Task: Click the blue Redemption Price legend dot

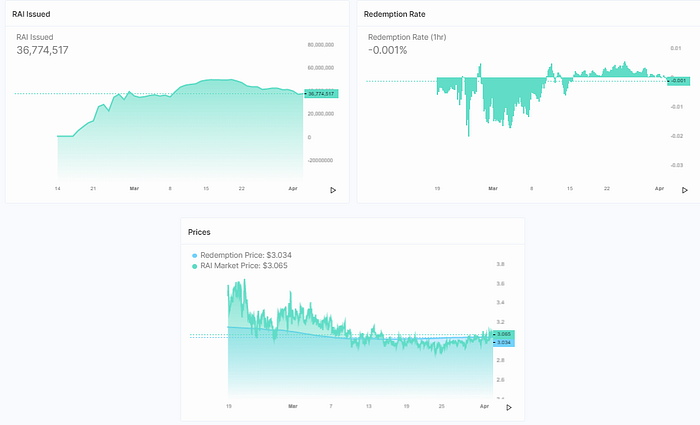Action: pos(194,256)
